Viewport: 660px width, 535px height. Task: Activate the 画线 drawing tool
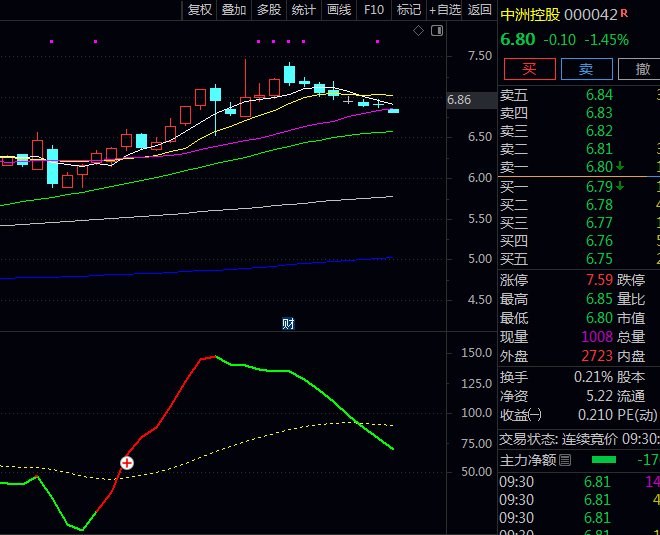coord(339,10)
